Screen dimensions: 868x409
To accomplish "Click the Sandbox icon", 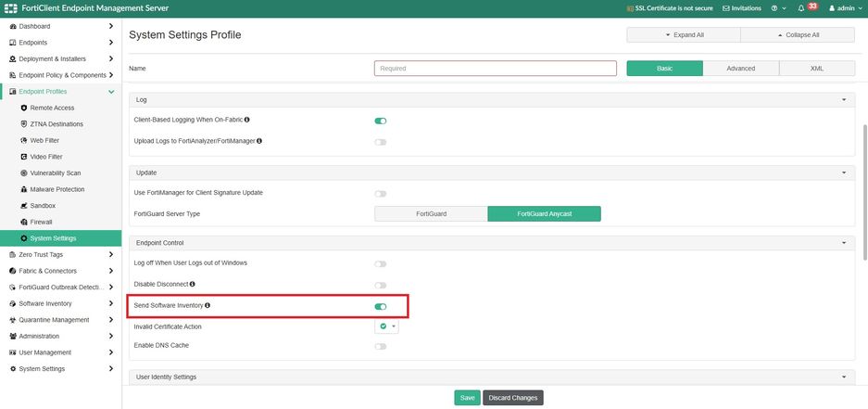I will pos(24,206).
